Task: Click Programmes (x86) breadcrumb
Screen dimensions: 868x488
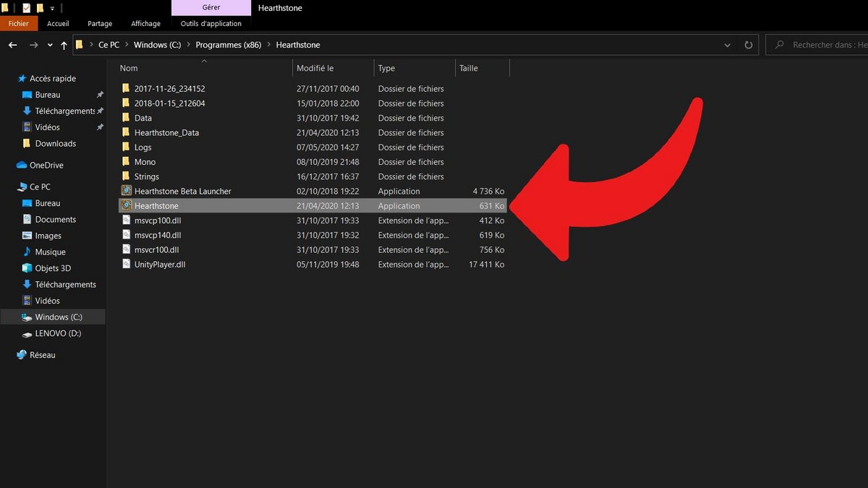Action: (x=228, y=45)
